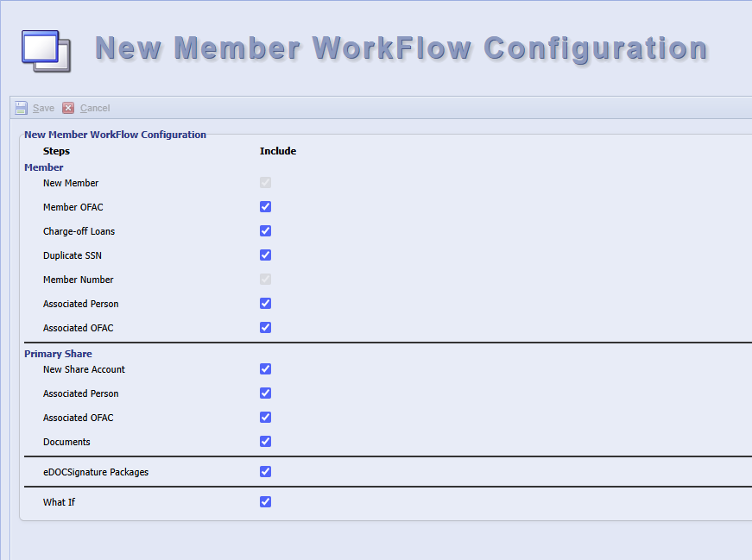752x560 pixels.
Task: Click the disabled New Member checkbox
Action: (x=265, y=182)
